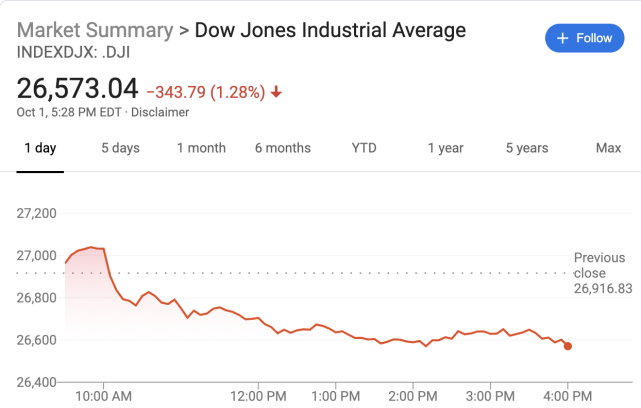Screen dimensions: 641x408
Task: Click the 26,573.04 index value
Action: tap(77, 89)
